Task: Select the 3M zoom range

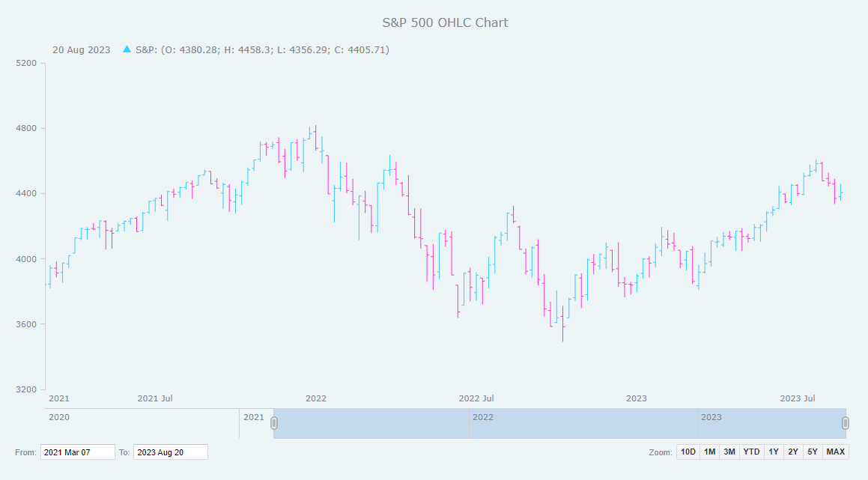Action: coord(729,452)
